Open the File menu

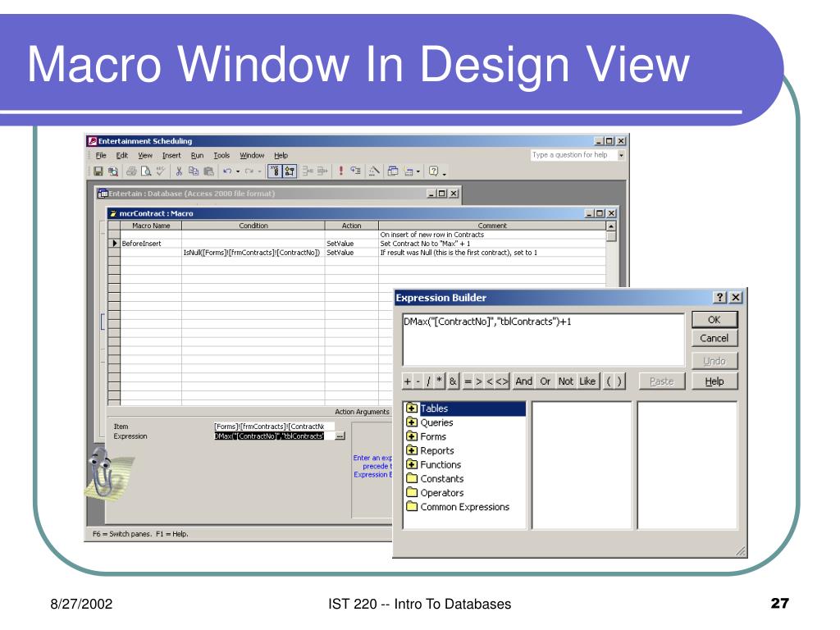click(101, 155)
